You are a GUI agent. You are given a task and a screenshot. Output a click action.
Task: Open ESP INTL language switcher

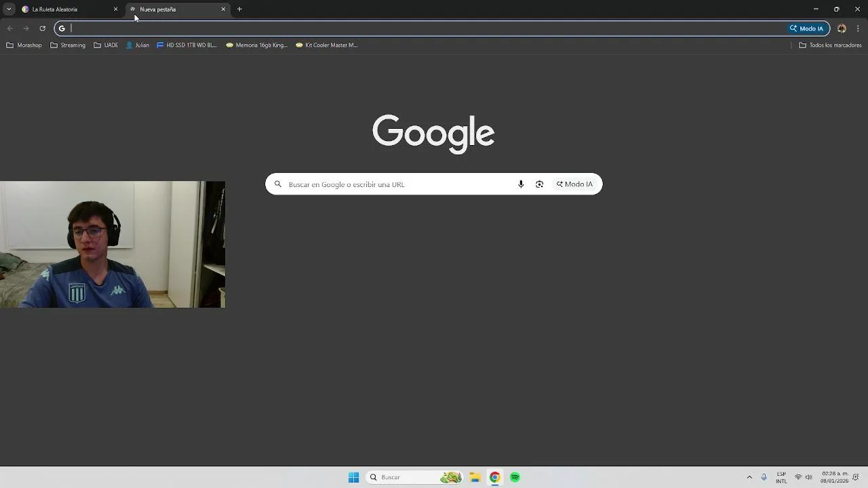(x=781, y=477)
